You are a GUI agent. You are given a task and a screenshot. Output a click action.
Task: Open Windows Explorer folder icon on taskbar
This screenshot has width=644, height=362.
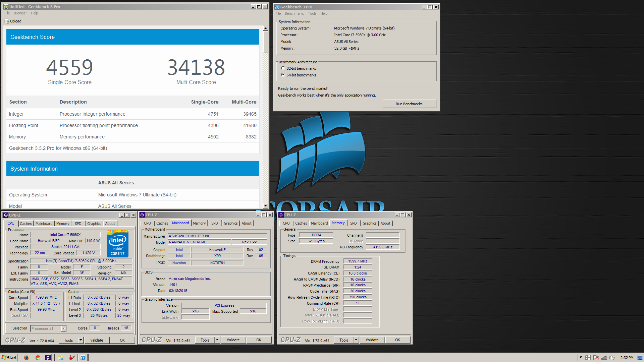pos(61,358)
